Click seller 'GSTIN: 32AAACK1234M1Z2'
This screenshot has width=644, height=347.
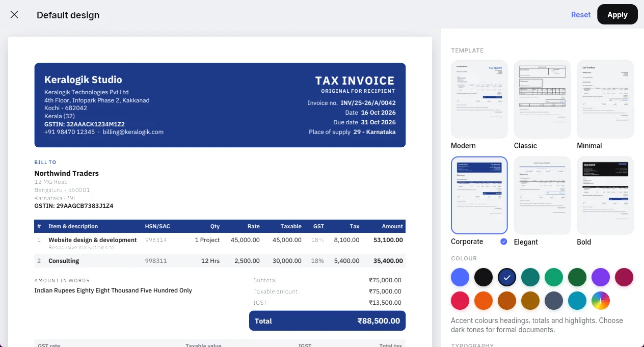point(85,124)
